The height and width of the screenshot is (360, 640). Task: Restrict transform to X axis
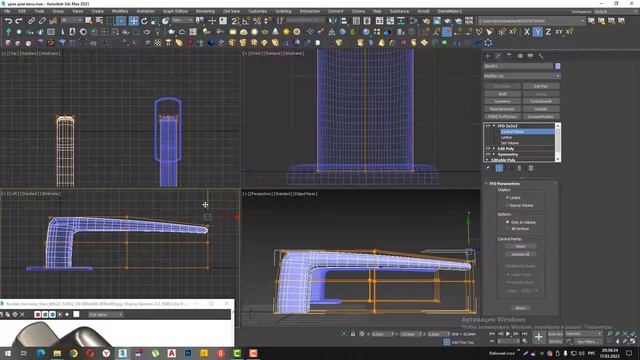[527, 31]
